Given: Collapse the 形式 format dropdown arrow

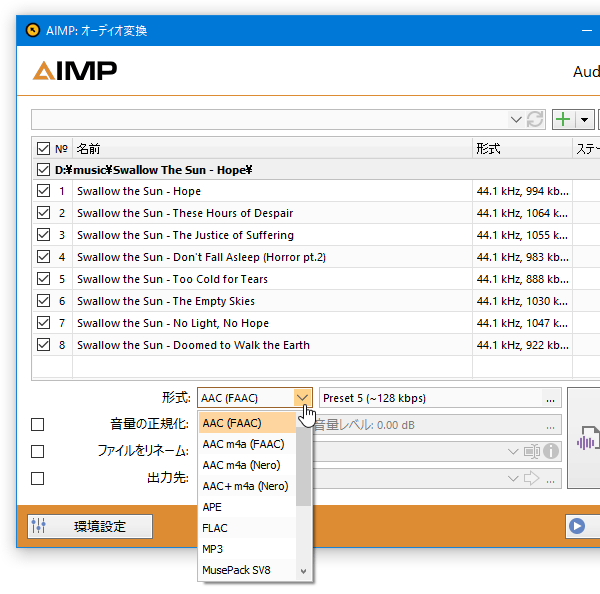Looking at the screenshot, I should (x=302, y=398).
